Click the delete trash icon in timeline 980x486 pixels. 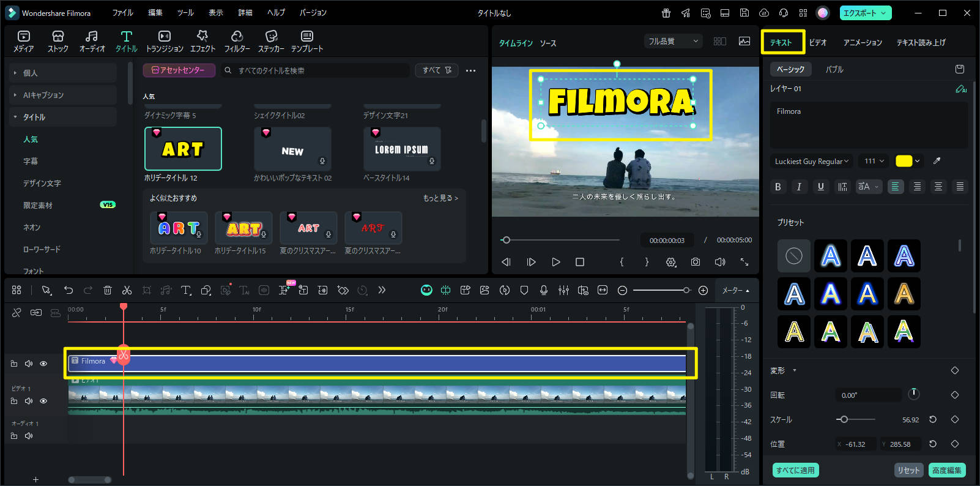coord(108,290)
